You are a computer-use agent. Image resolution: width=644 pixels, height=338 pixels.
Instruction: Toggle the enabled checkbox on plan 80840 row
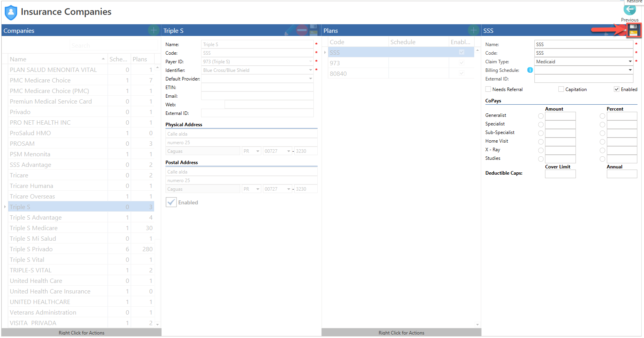pos(462,73)
